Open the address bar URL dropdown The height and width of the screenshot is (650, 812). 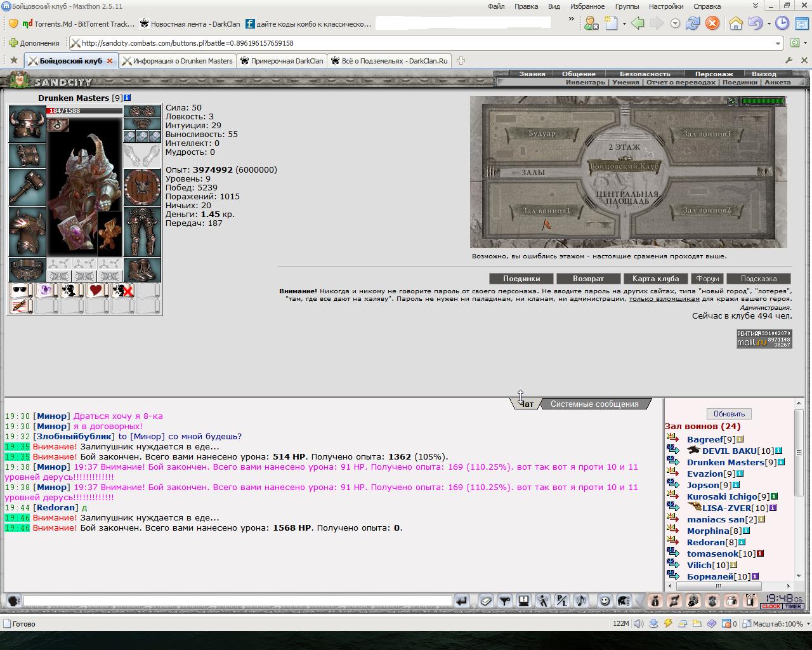(x=778, y=43)
